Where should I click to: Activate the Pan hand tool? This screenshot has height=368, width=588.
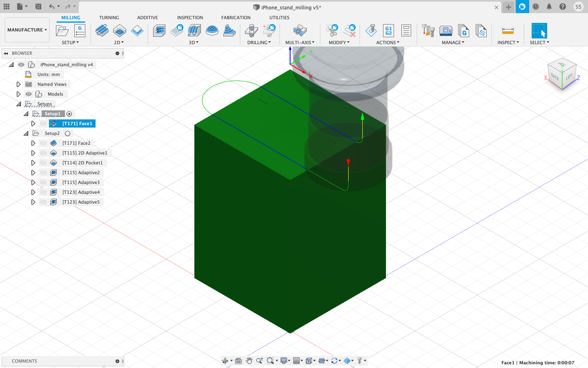tap(249, 361)
